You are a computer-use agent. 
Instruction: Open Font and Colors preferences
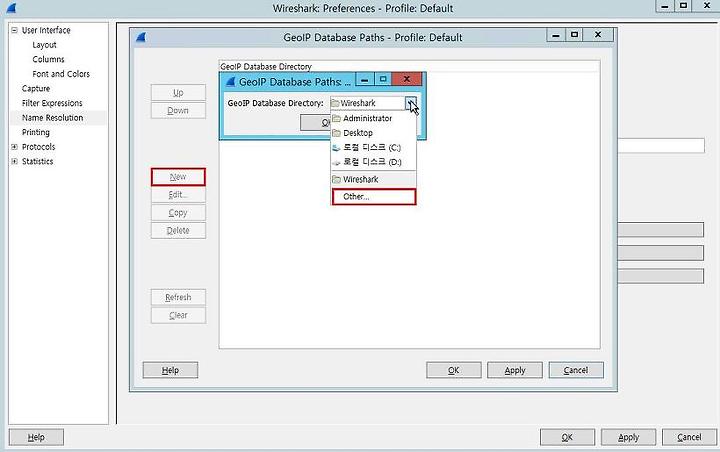point(61,74)
